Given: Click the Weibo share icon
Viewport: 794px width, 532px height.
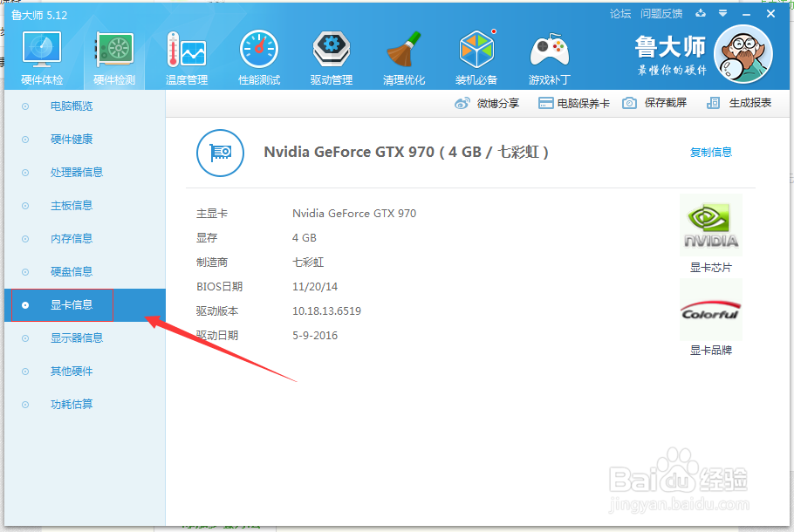Looking at the screenshot, I should pos(462,103).
